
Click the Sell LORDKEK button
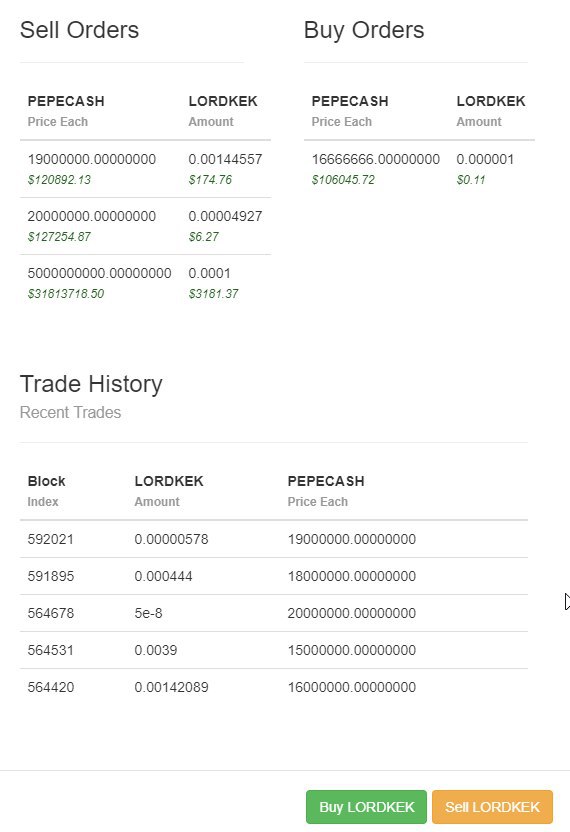[x=493, y=807]
